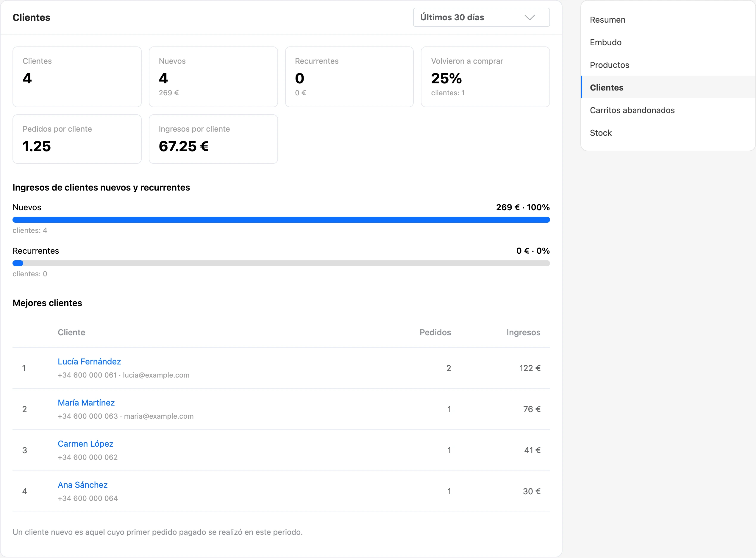
Task: Select the Ingresos por cliente stat card
Action: click(x=213, y=139)
